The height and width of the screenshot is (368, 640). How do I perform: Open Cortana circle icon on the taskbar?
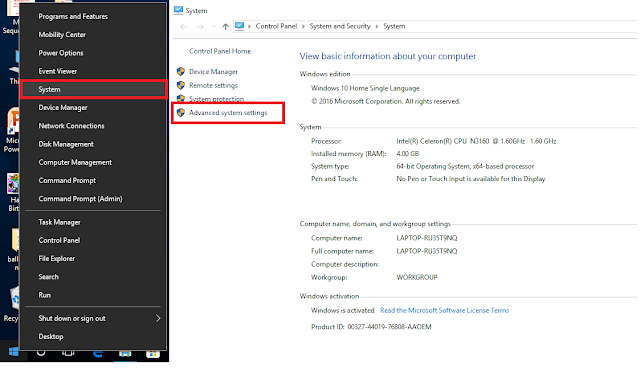(41, 352)
